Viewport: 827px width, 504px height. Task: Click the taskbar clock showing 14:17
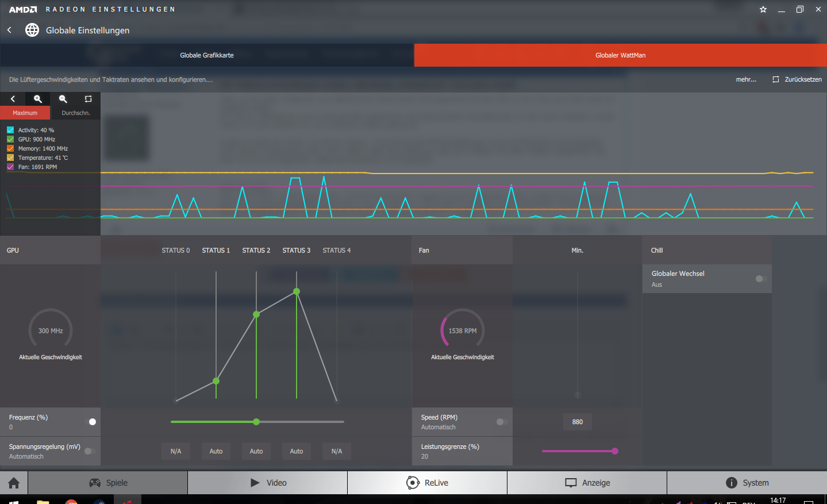pyautogui.click(x=778, y=501)
